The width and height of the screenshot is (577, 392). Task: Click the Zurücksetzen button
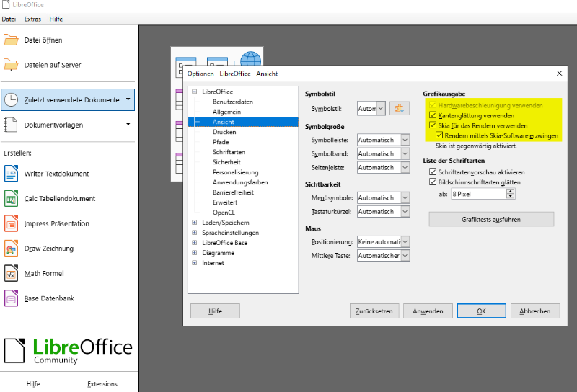(x=374, y=311)
